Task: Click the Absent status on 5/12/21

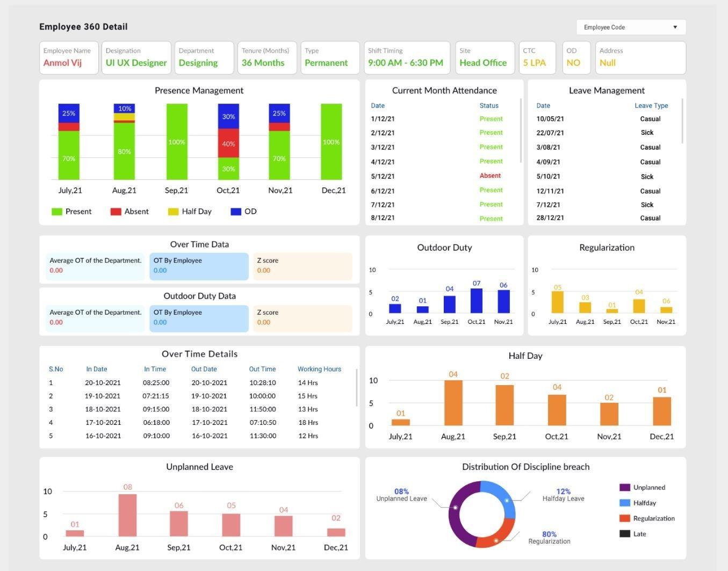Action: click(x=490, y=176)
